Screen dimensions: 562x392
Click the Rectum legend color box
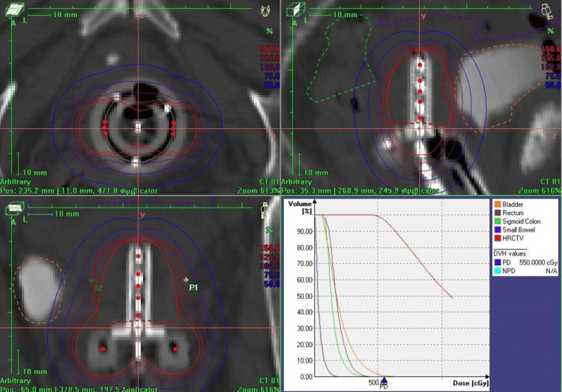point(498,213)
